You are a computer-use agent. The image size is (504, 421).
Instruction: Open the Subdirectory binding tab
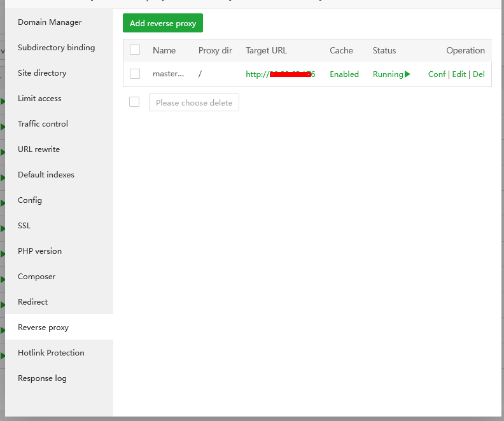[56, 48]
